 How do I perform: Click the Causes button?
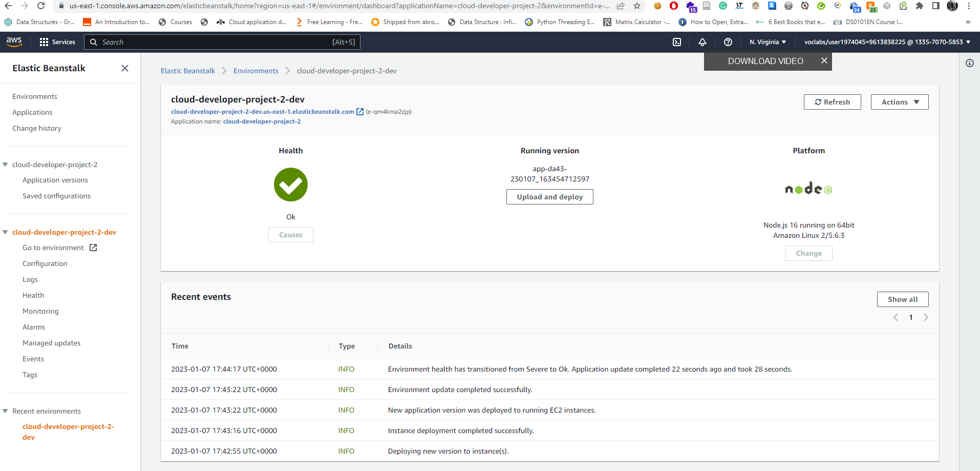tap(291, 235)
